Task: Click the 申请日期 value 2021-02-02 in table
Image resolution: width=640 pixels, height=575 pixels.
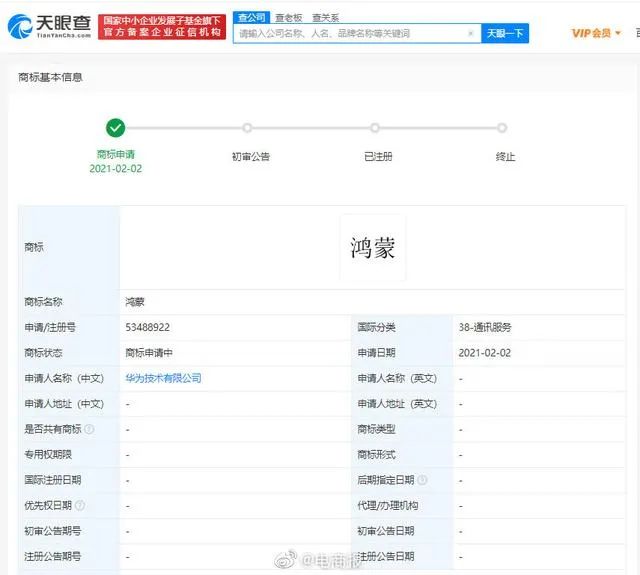Action: [484, 353]
